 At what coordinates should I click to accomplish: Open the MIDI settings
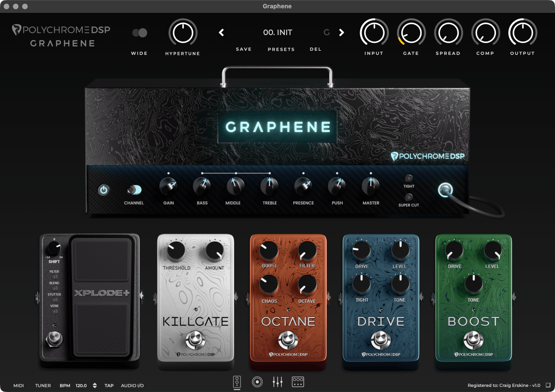pyautogui.click(x=18, y=386)
